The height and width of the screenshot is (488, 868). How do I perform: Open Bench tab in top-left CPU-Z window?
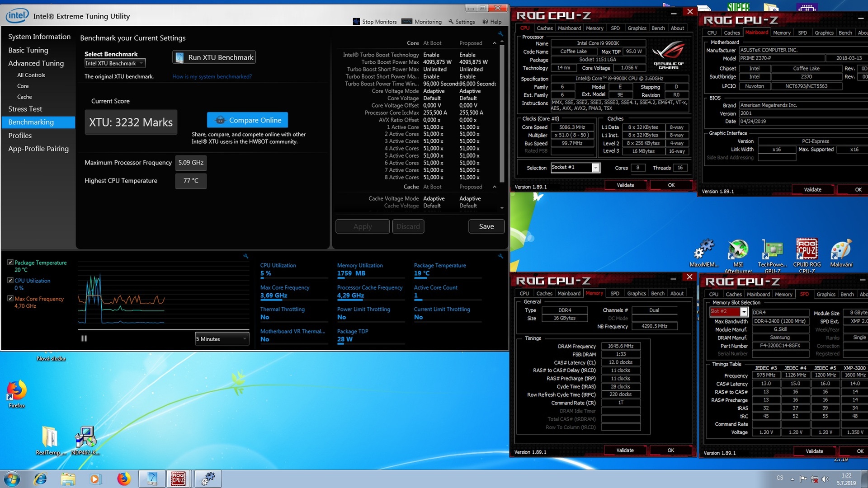(x=658, y=28)
